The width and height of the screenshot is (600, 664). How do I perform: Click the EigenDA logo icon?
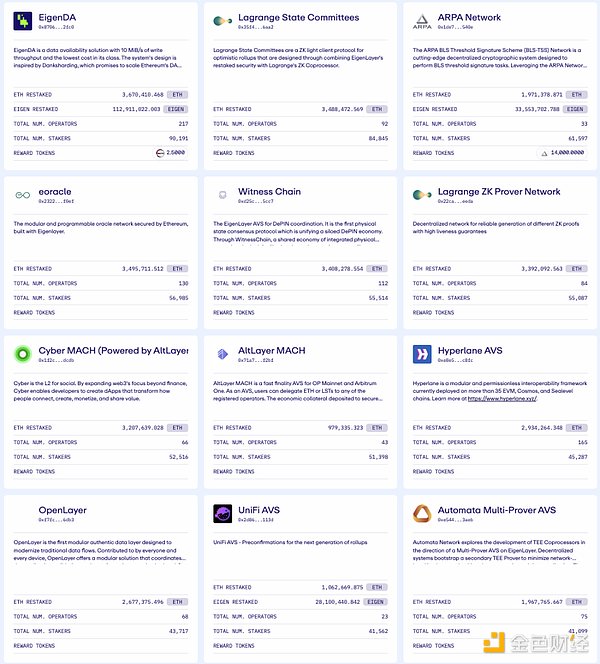click(x=22, y=20)
